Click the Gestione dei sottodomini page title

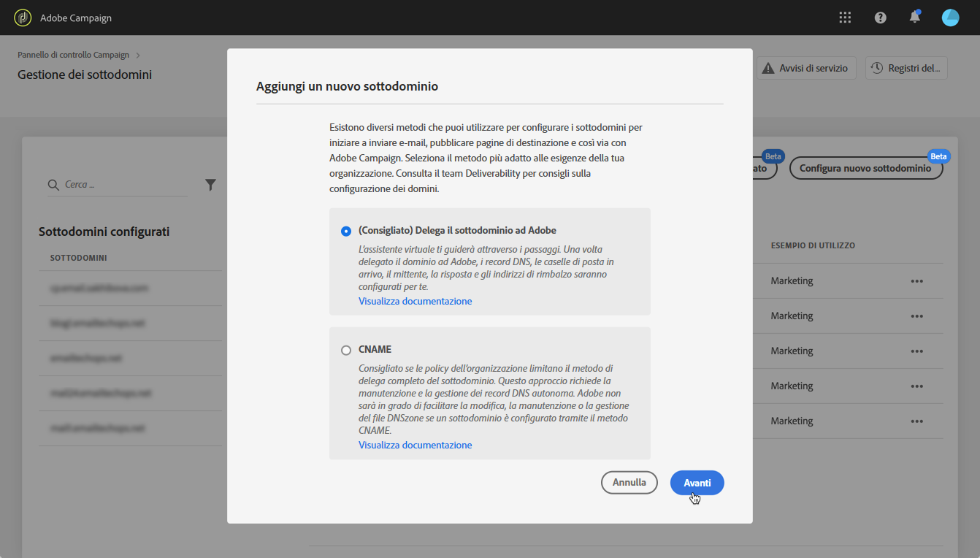tap(85, 74)
